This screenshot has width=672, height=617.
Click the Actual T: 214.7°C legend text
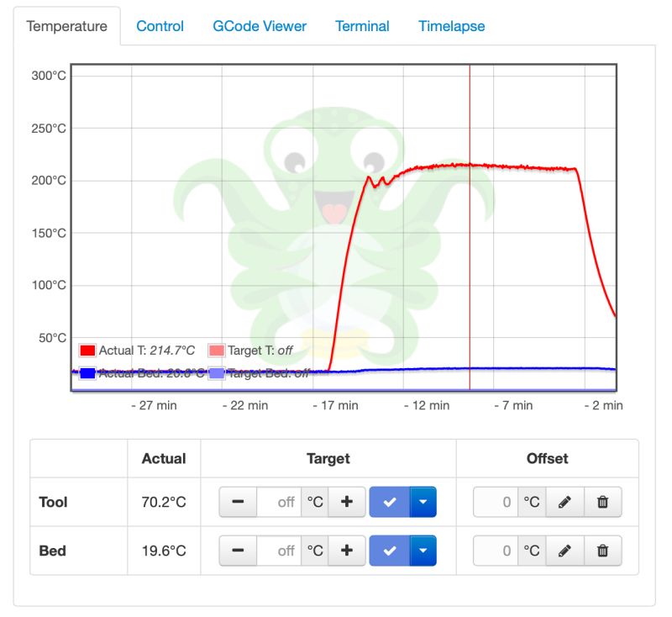146,351
